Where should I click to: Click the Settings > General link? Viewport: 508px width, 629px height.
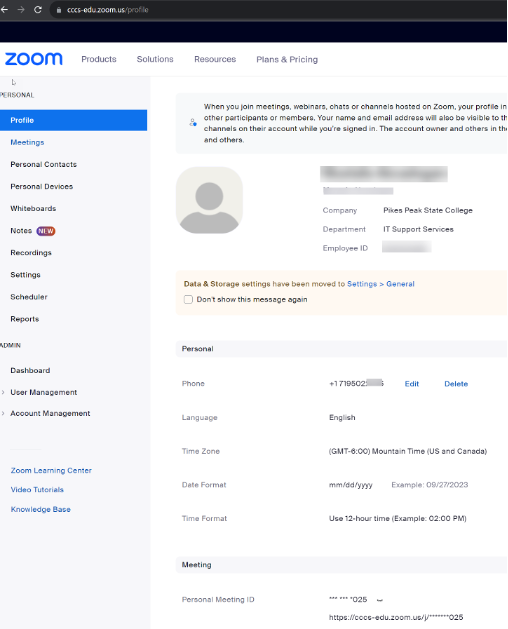point(380,284)
